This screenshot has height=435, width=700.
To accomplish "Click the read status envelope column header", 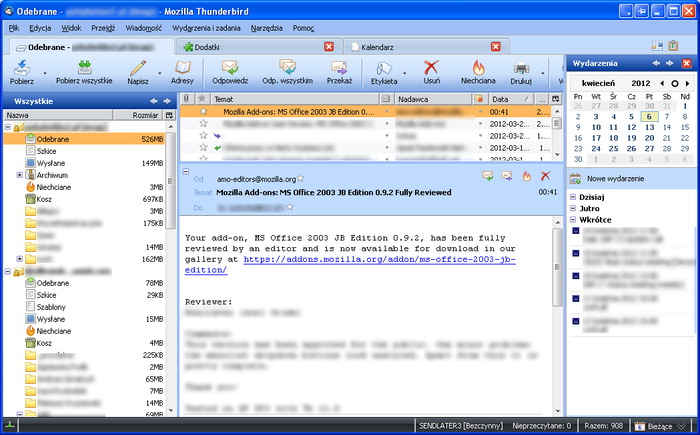I will coord(387,99).
